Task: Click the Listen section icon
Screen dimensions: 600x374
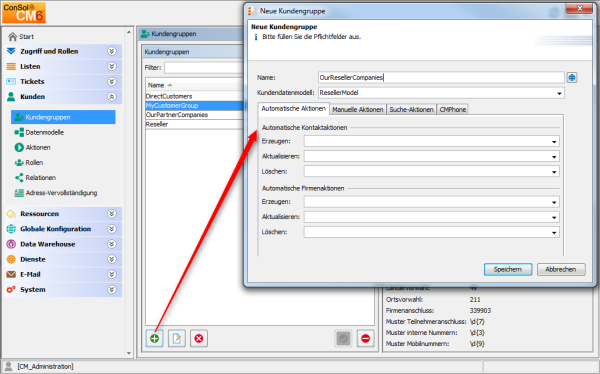Action: [x=11, y=67]
